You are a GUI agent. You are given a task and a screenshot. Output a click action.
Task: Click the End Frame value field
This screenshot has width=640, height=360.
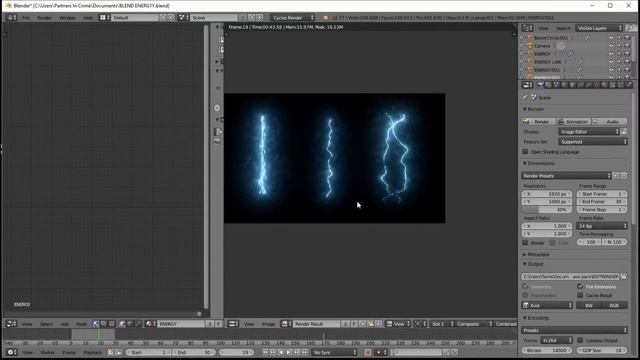click(x=602, y=202)
